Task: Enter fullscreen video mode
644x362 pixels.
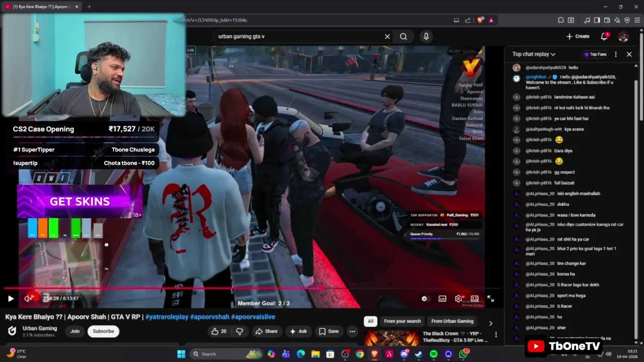Action: point(491,299)
